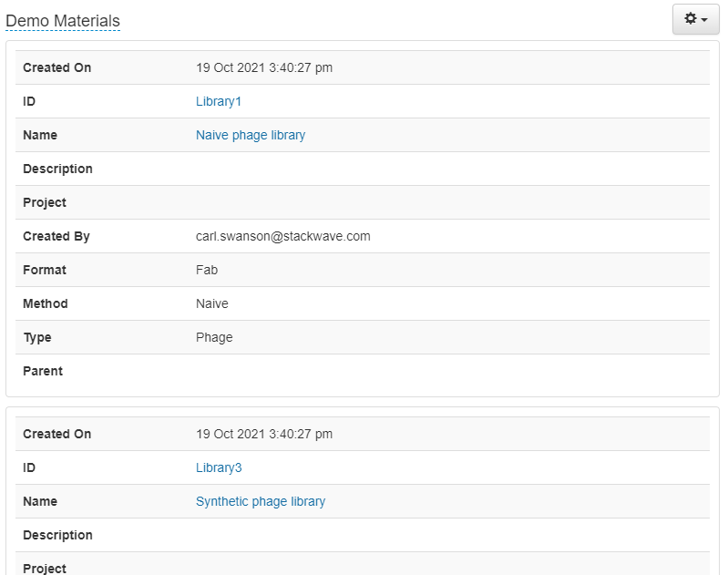Click the Project label in Library1 card
Viewport: 728px width, 575px height.
pos(45,202)
